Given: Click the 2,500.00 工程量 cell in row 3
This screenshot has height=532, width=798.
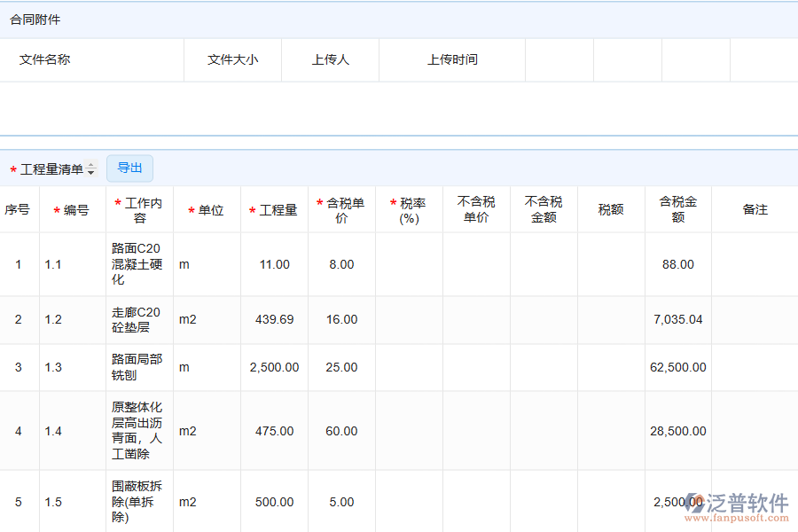Looking at the screenshot, I should (x=274, y=367).
